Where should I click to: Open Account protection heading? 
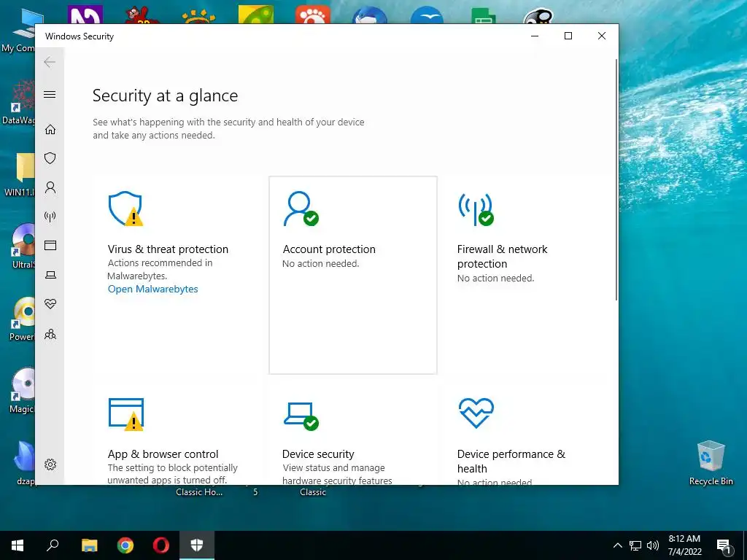(x=329, y=249)
